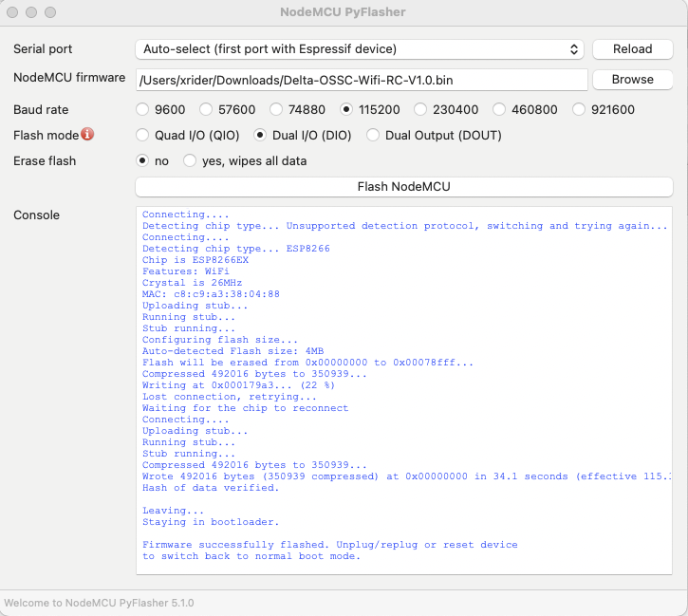The height and width of the screenshot is (616, 688).
Task: Open the Serial port dropdown
Action: tap(360, 49)
